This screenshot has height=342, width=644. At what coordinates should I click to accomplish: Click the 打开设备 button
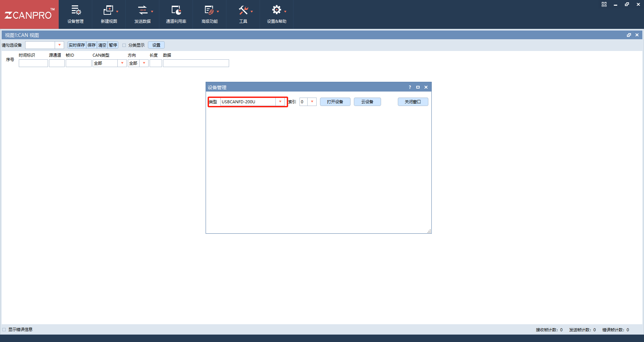coord(335,102)
